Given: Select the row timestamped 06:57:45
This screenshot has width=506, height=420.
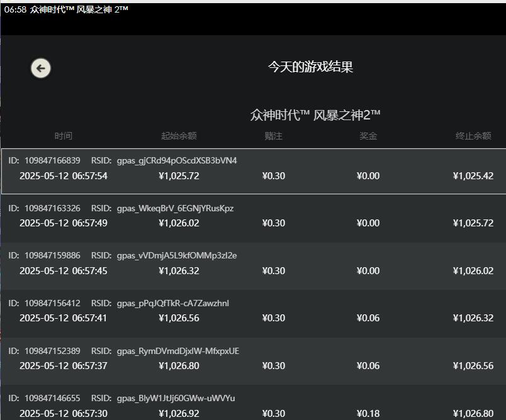Looking at the screenshot, I should [x=63, y=271].
